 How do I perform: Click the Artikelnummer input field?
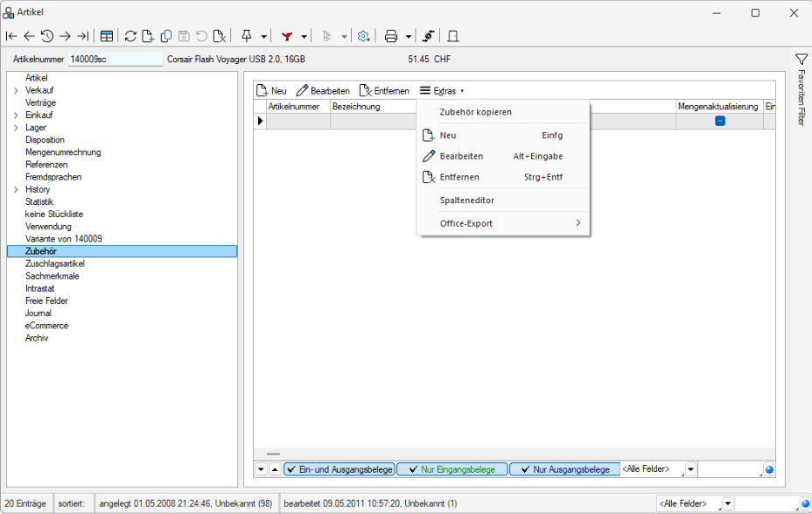click(115, 60)
